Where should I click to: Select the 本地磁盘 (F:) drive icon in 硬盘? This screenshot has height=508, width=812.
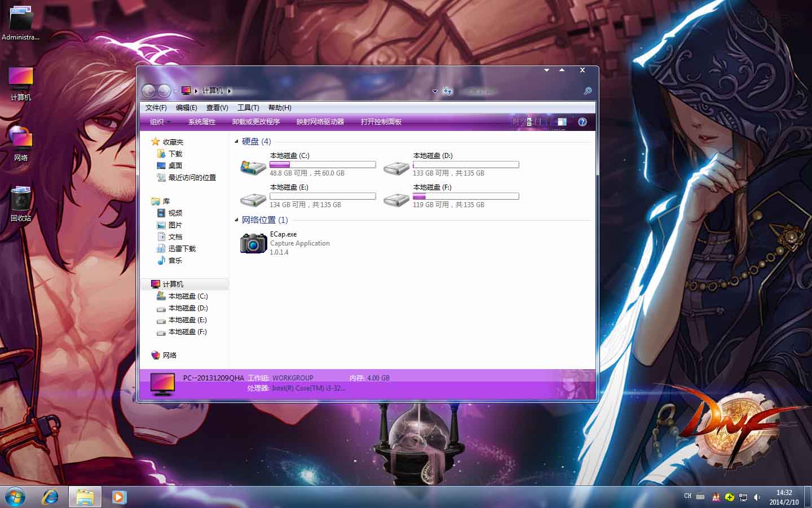396,199
